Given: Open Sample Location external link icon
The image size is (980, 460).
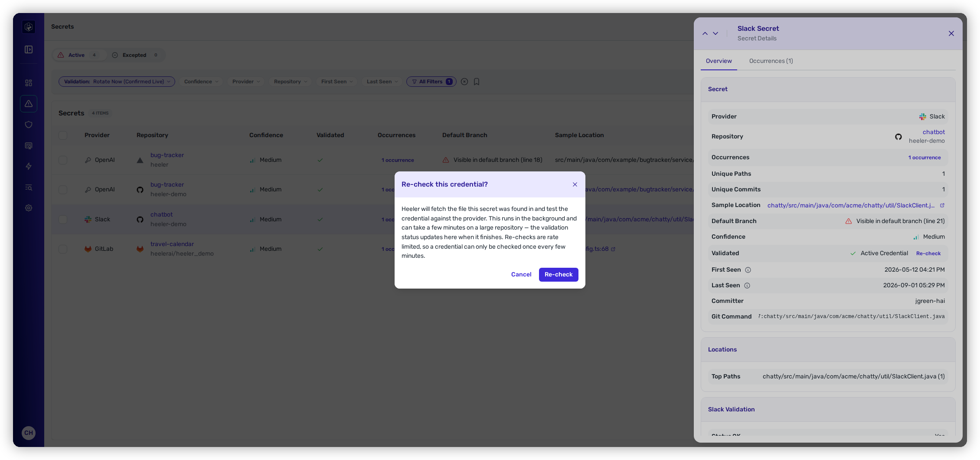Looking at the screenshot, I should pyautogui.click(x=942, y=205).
